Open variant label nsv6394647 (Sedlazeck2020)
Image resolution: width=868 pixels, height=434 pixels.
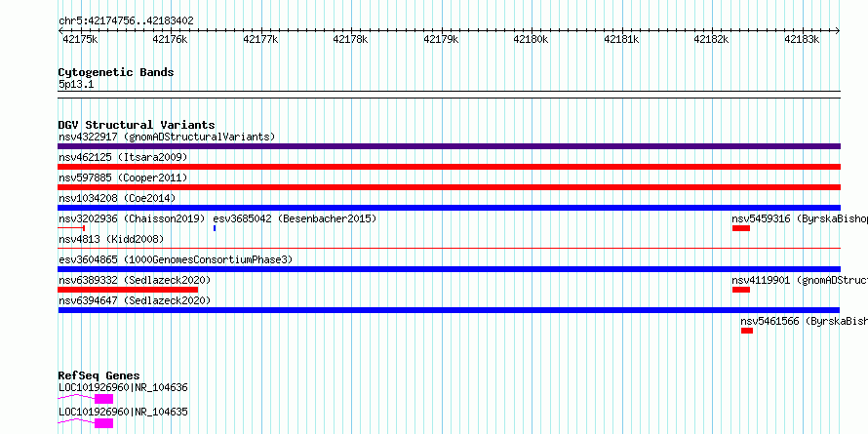(x=135, y=301)
